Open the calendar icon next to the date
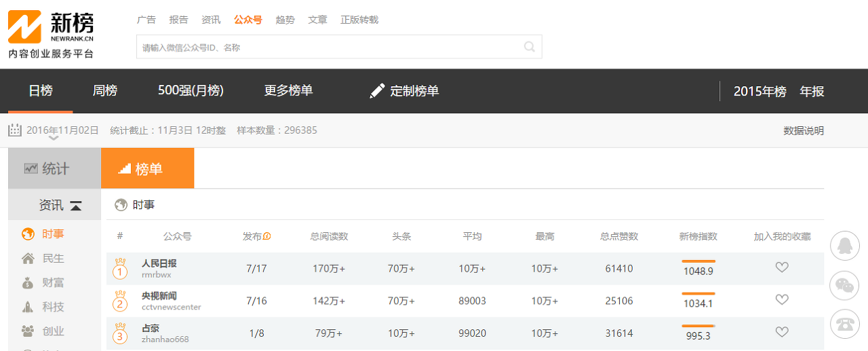868x351 pixels. [15, 130]
